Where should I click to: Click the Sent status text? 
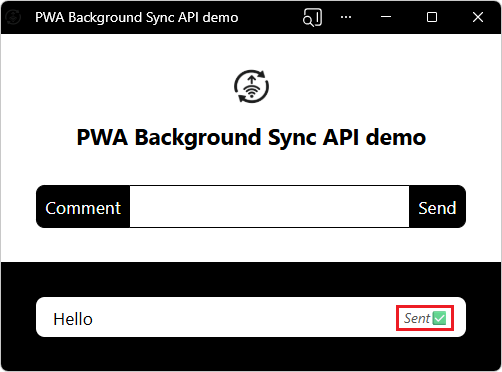point(417,318)
